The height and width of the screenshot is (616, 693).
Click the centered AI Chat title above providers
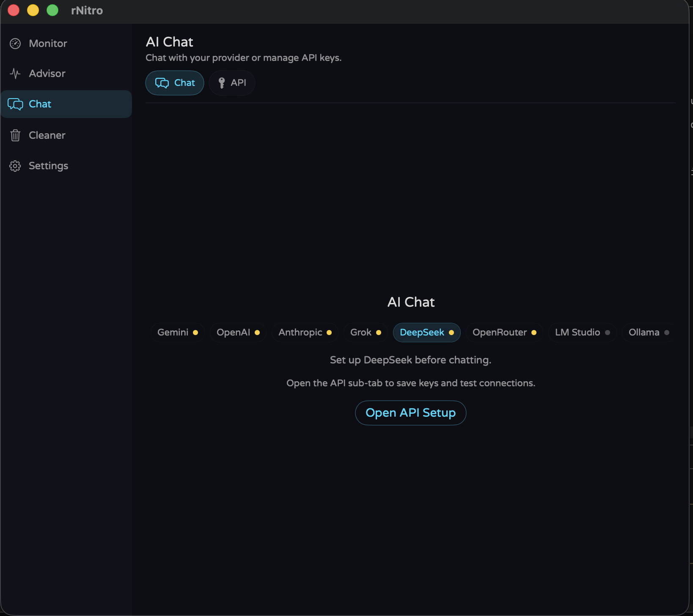(x=411, y=302)
